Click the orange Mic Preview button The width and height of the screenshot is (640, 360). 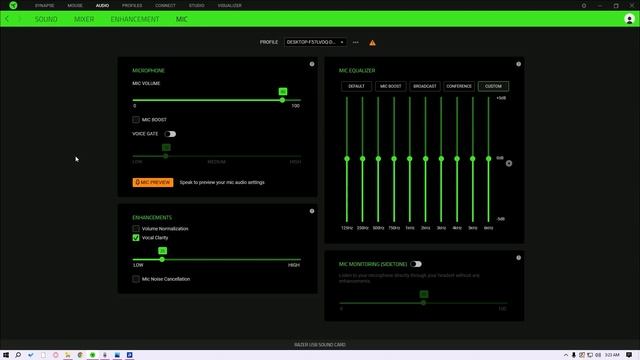coord(153,182)
